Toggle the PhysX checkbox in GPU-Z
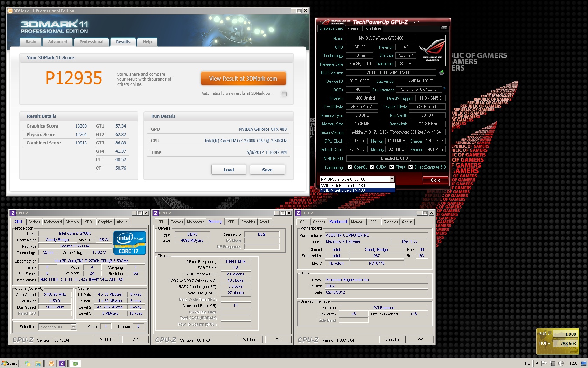 pos(391,167)
